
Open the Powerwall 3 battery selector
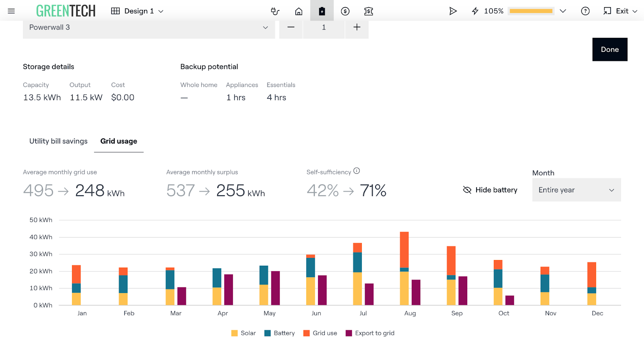[149, 27]
